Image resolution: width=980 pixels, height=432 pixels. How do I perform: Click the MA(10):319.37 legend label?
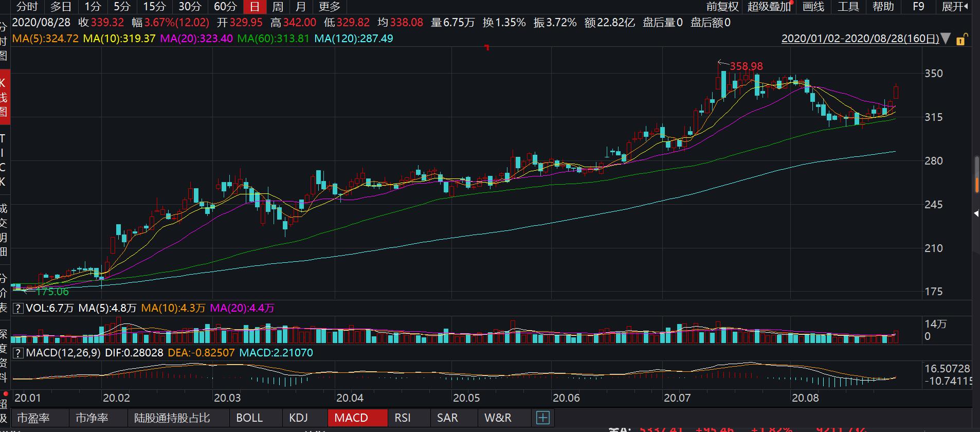[119, 39]
